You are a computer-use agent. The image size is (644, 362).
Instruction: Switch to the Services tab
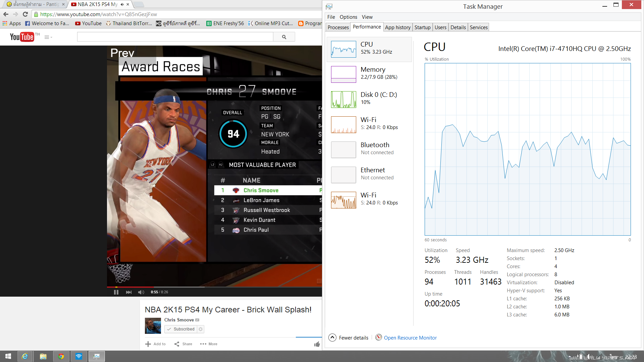click(x=479, y=27)
